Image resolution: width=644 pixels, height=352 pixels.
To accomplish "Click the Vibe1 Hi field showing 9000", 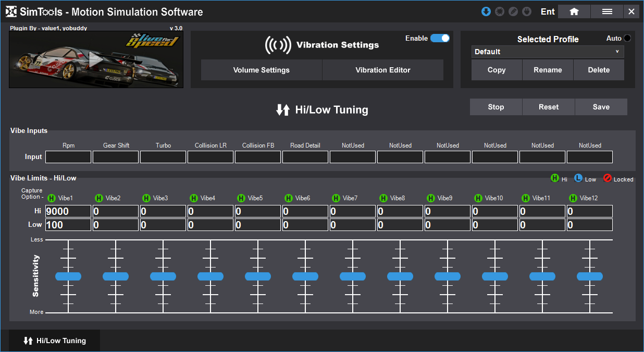I will tap(68, 211).
